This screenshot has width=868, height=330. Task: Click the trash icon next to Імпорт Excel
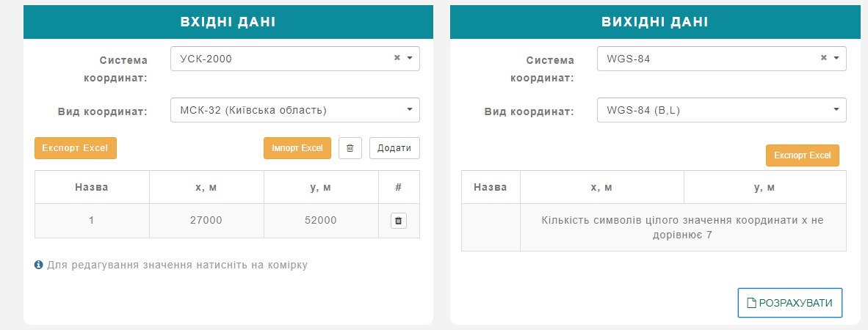click(350, 148)
